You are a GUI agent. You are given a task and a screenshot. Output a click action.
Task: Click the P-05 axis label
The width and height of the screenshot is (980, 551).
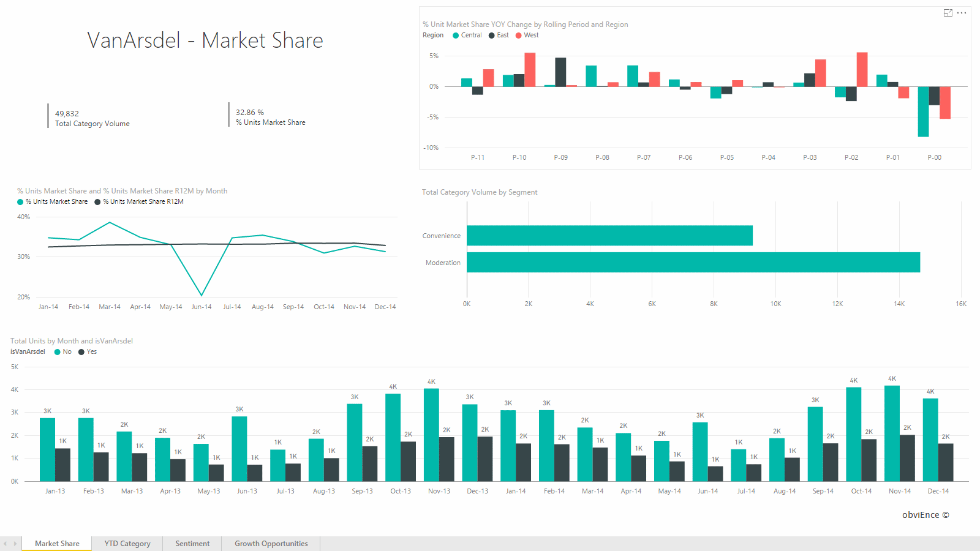pos(727,157)
